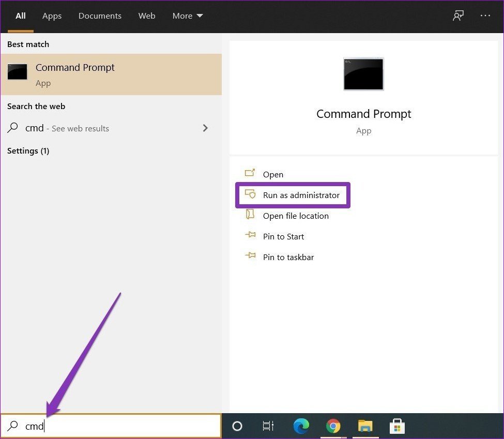This screenshot has height=439, width=504.
Task: Open the three-dots options menu
Action: 485,16
